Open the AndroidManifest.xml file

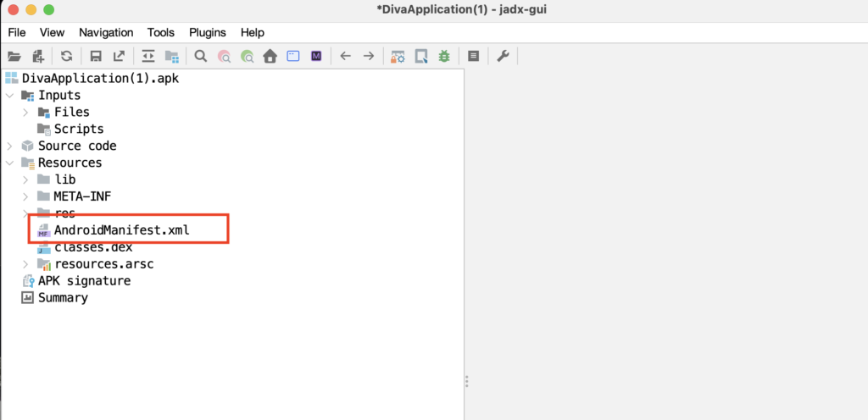[x=114, y=229]
